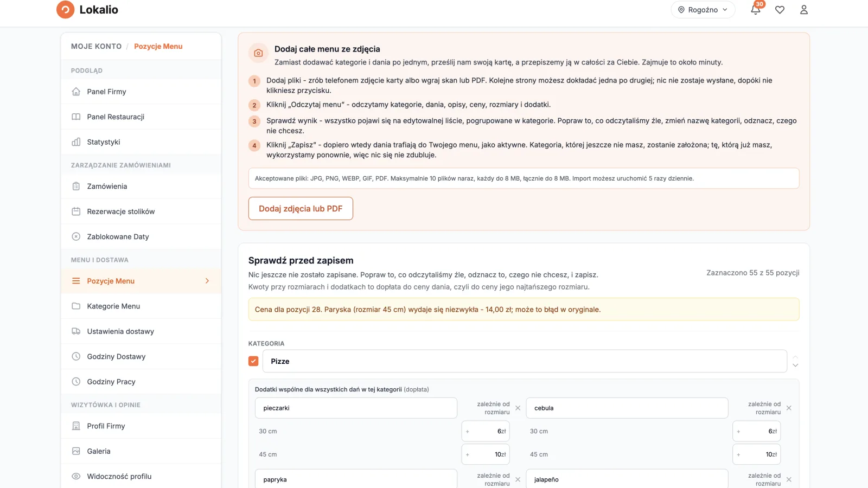Viewport: 868px width, 488px height.
Task: Move the Pizze category down
Action: click(795, 365)
